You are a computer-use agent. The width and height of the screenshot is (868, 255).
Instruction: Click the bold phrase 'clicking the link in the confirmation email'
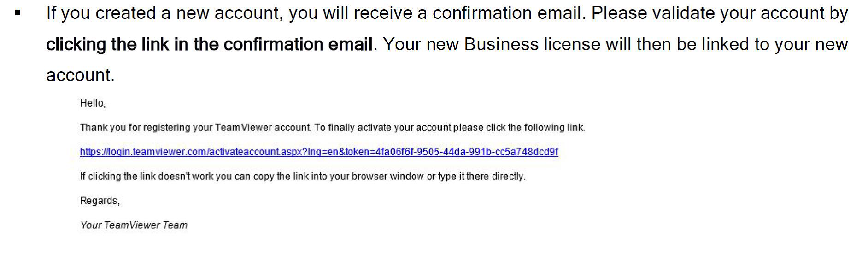coord(209,45)
